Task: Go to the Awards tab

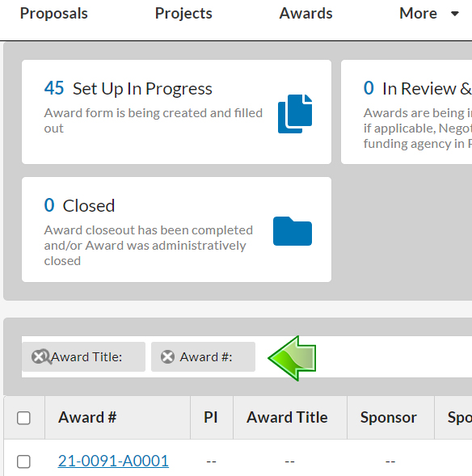Action: pos(306,14)
